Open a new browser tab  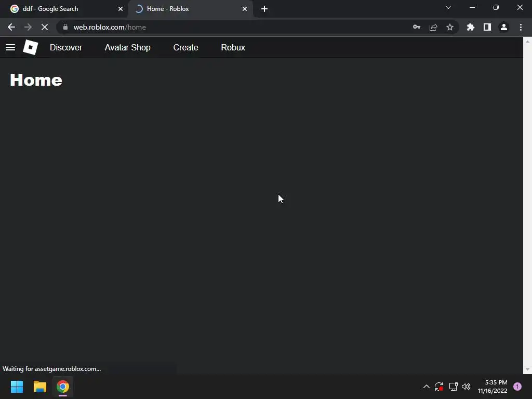[264, 9]
